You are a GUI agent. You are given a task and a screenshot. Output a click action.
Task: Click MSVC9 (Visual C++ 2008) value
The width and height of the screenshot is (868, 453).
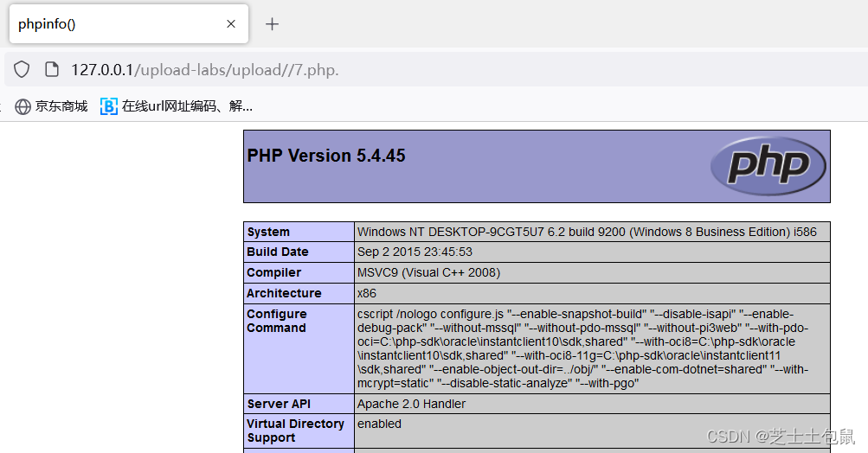tap(428, 272)
